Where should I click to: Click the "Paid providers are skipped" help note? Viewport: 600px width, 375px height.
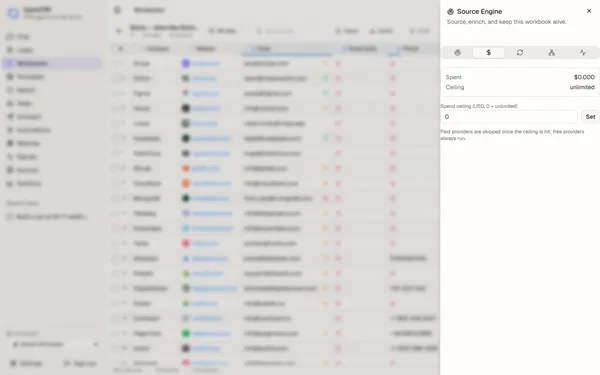click(x=512, y=135)
